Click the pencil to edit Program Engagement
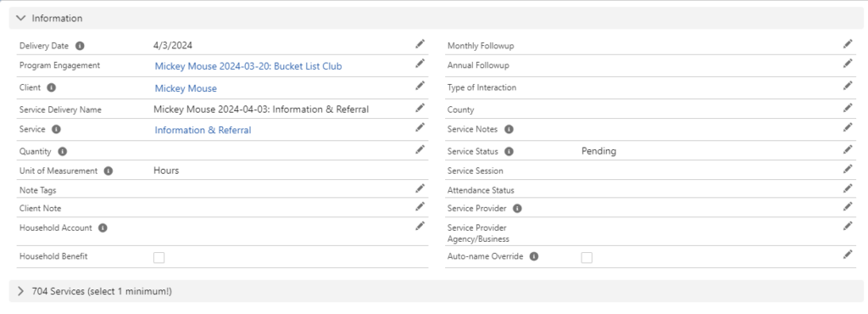Image resolution: width=868 pixels, height=314 pixels. (x=420, y=63)
